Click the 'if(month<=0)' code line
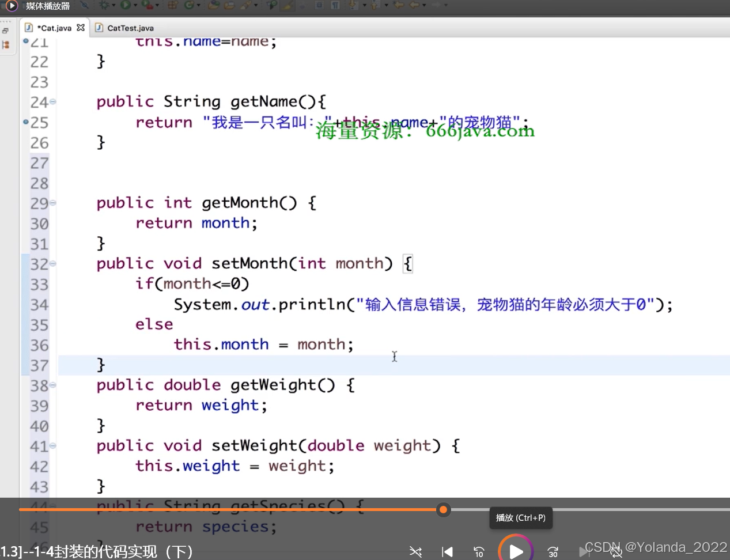 [x=192, y=283]
